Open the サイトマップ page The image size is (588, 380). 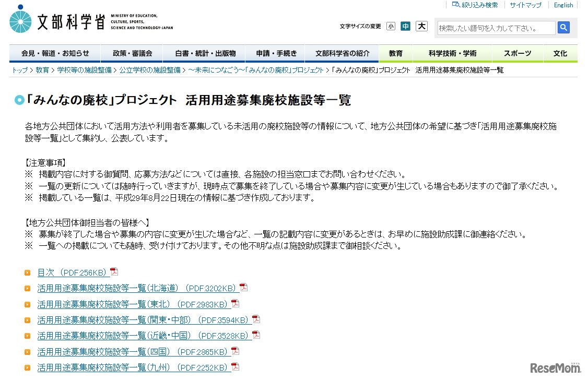coord(525,5)
